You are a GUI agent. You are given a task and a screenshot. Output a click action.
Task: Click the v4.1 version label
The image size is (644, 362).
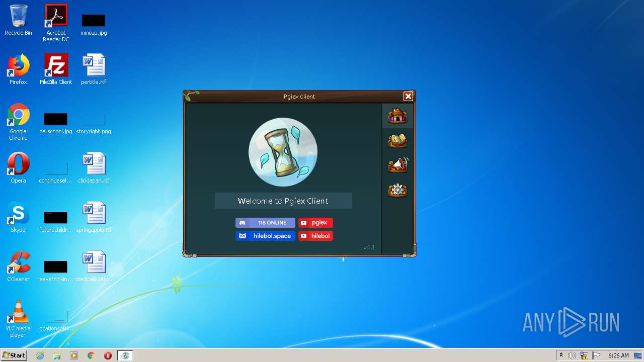coord(369,247)
